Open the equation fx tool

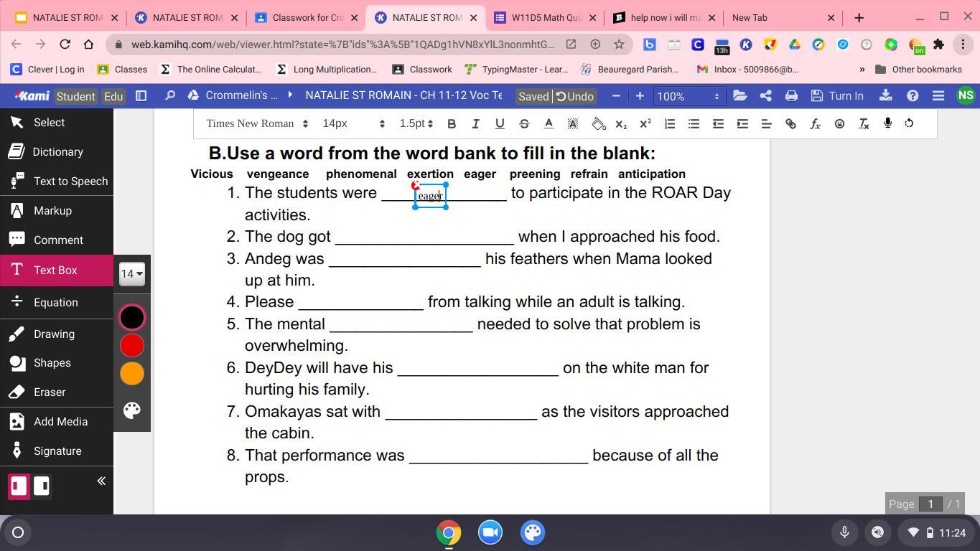(x=815, y=123)
